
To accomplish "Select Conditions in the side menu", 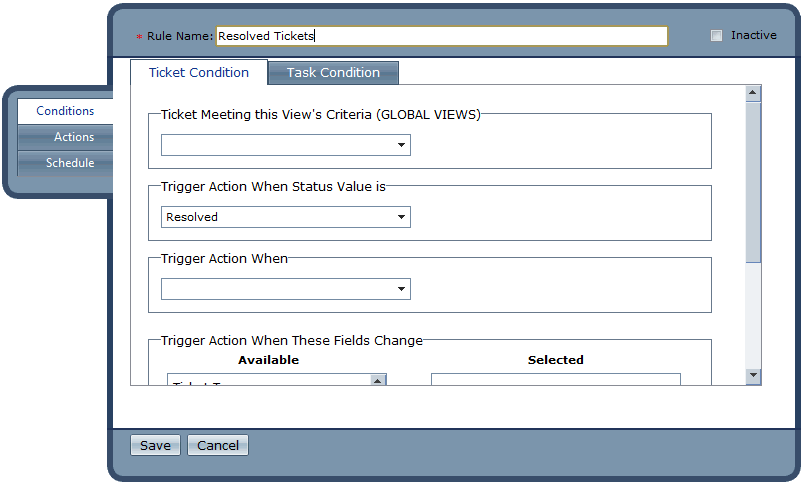I will pos(65,111).
